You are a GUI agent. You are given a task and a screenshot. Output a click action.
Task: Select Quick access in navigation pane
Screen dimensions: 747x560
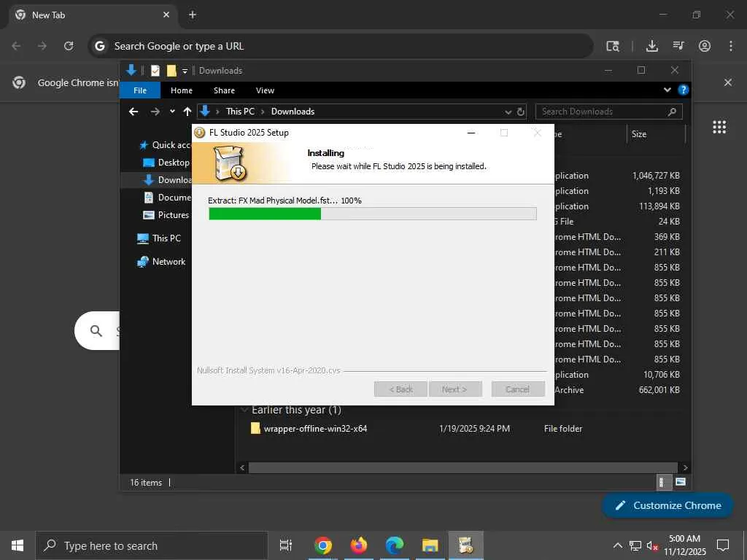[164, 145]
